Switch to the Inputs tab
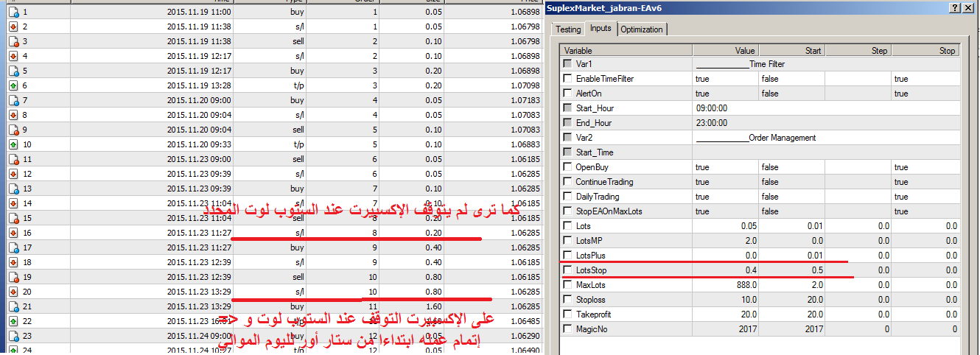 point(601,28)
